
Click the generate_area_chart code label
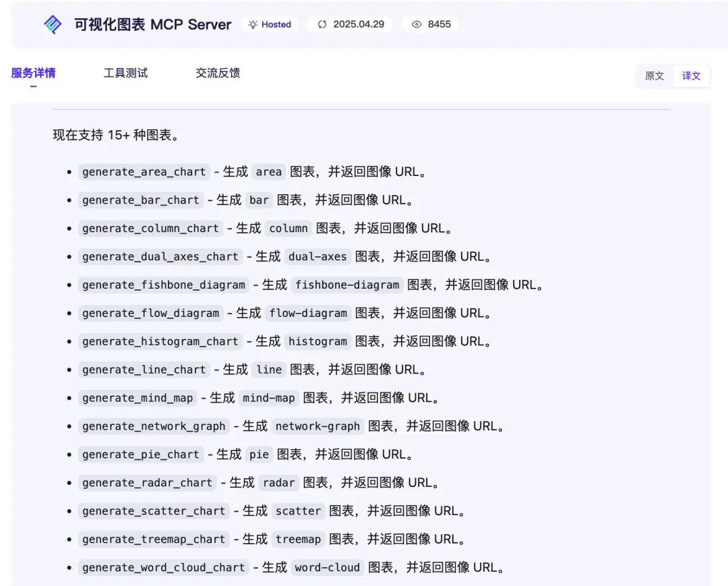pos(144,172)
